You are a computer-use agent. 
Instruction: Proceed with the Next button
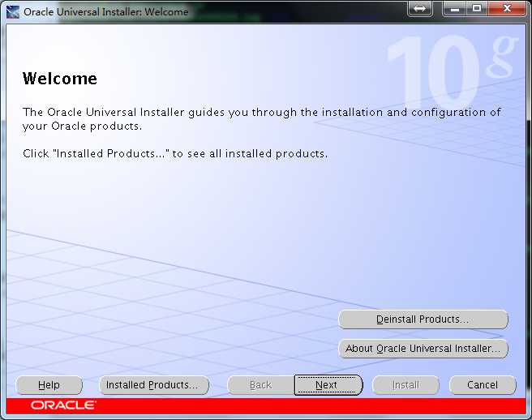click(x=328, y=385)
